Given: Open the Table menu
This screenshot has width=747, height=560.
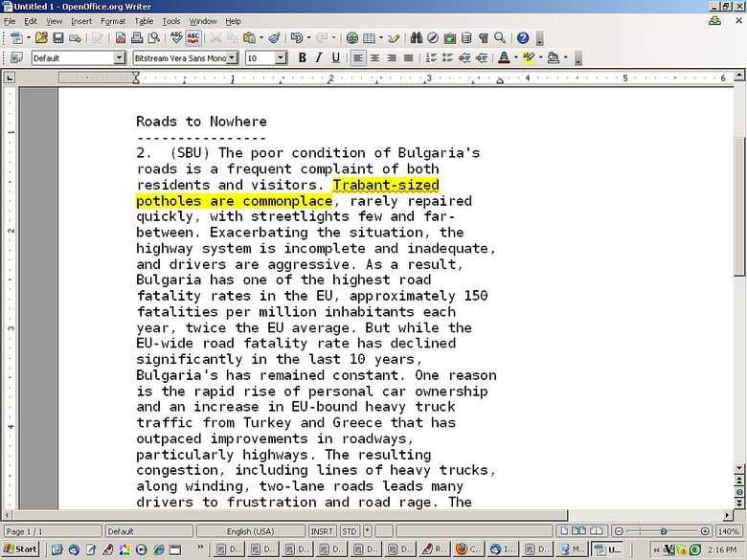Looking at the screenshot, I should tap(144, 21).
